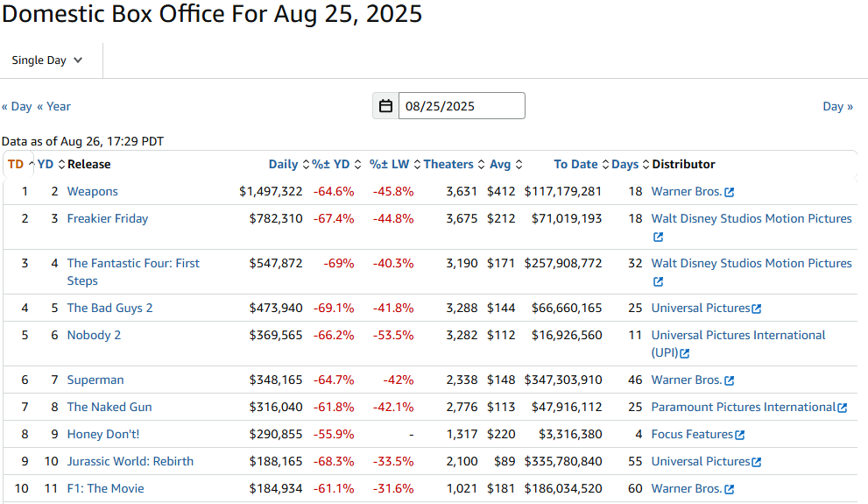Select Fantastic Four to-date $257,908,772

tap(563, 264)
